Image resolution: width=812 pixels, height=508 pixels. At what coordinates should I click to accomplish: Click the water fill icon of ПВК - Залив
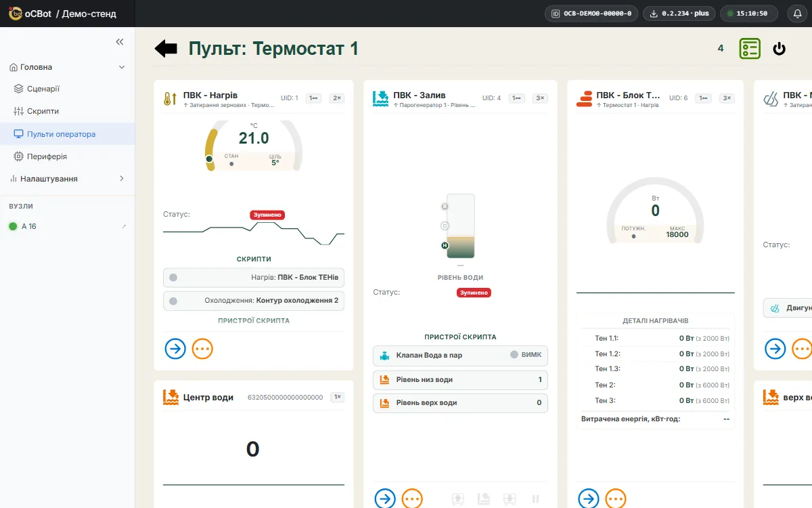point(381,99)
